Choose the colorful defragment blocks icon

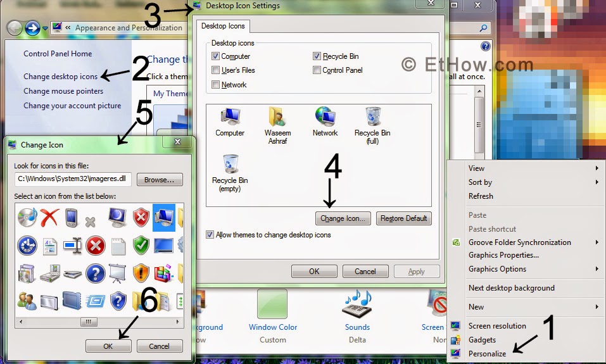(x=163, y=273)
